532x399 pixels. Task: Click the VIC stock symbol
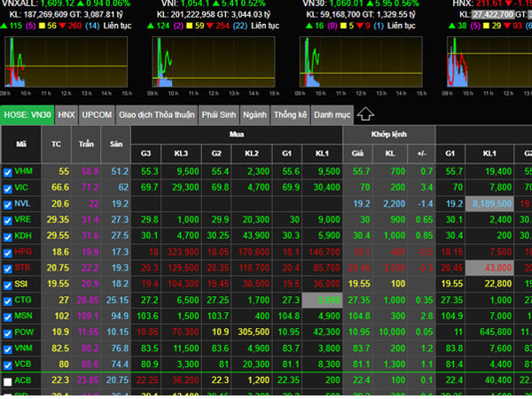click(x=21, y=187)
